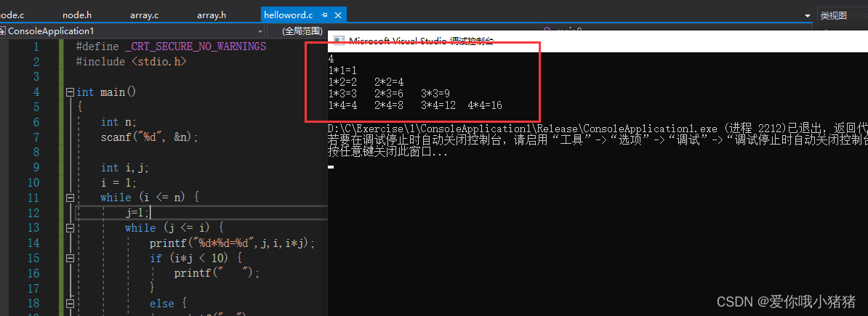Click the 'i = 1;' statement
This screenshot has height=316, width=868.
(118, 182)
